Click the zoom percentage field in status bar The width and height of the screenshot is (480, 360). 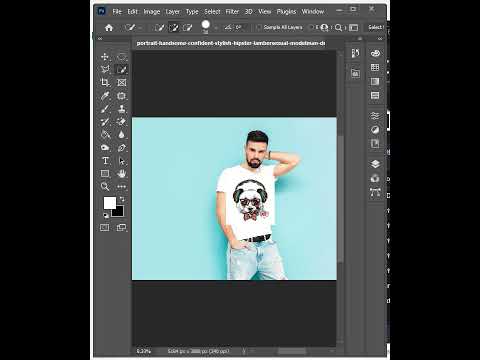(144, 351)
